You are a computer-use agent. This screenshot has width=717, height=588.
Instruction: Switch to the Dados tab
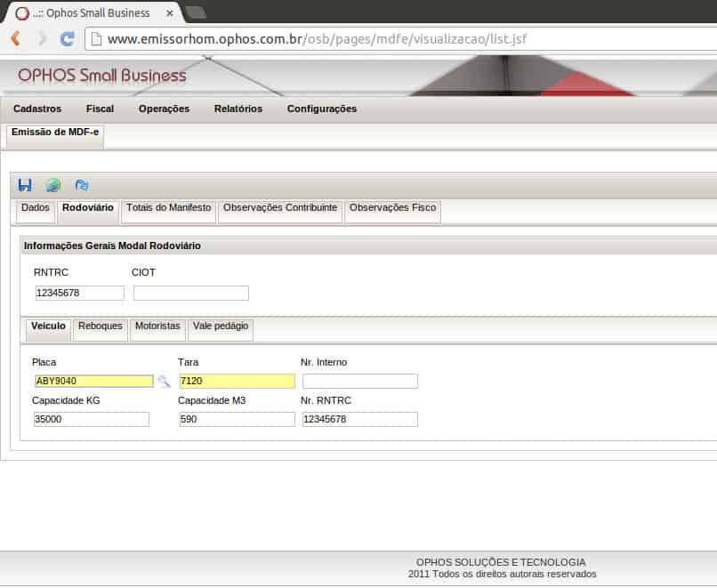pyautogui.click(x=36, y=211)
